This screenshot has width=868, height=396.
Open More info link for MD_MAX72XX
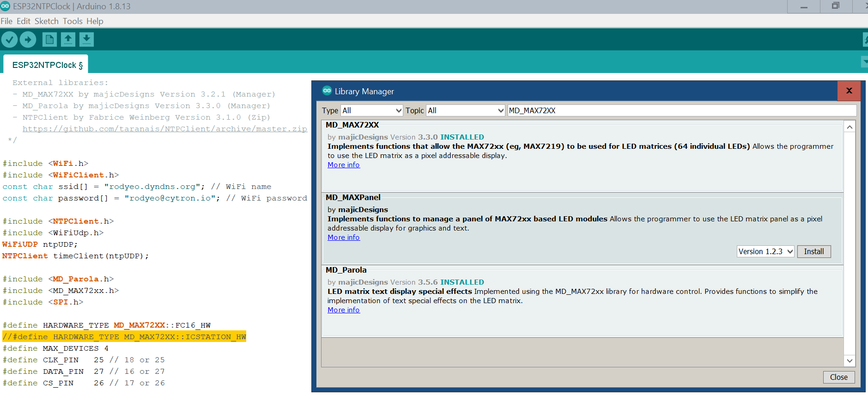click(344, 165)
